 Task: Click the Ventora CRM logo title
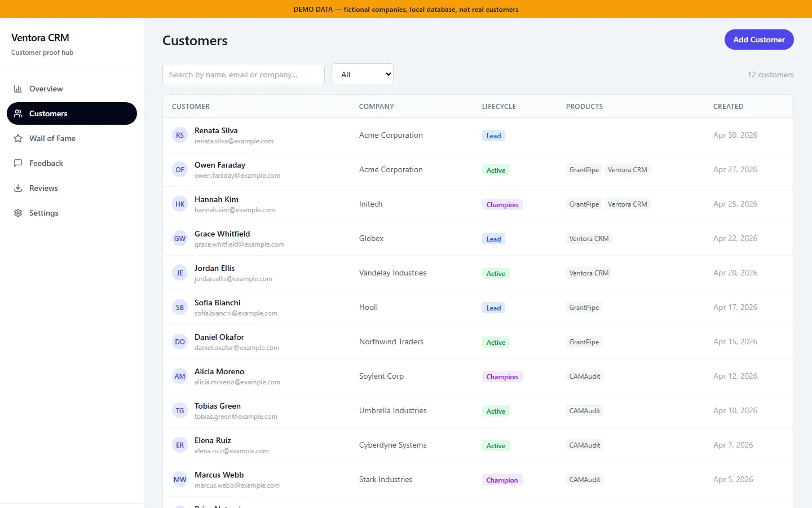[40, 38]
